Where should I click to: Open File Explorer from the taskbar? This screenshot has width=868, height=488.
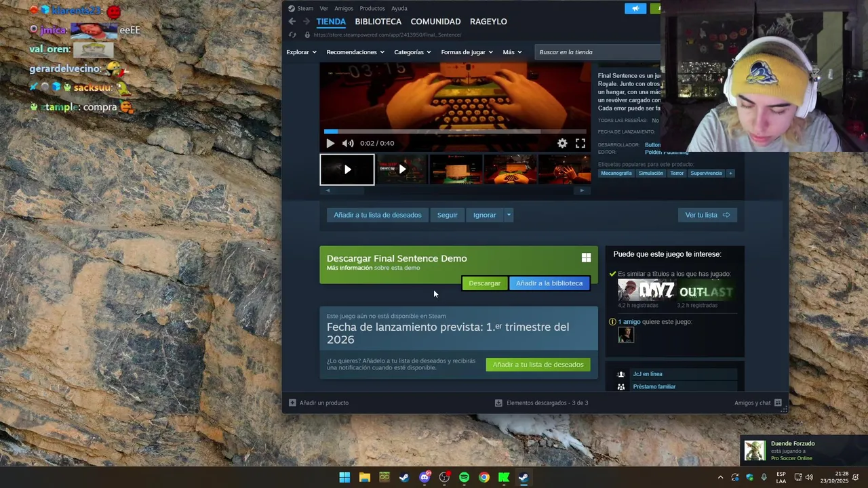(x=364, y=477)
